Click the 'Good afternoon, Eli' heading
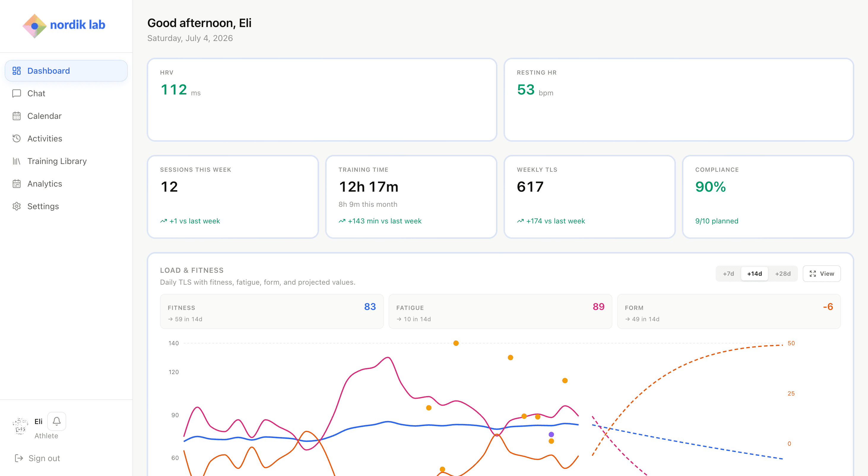 click(x=199, y=23)
